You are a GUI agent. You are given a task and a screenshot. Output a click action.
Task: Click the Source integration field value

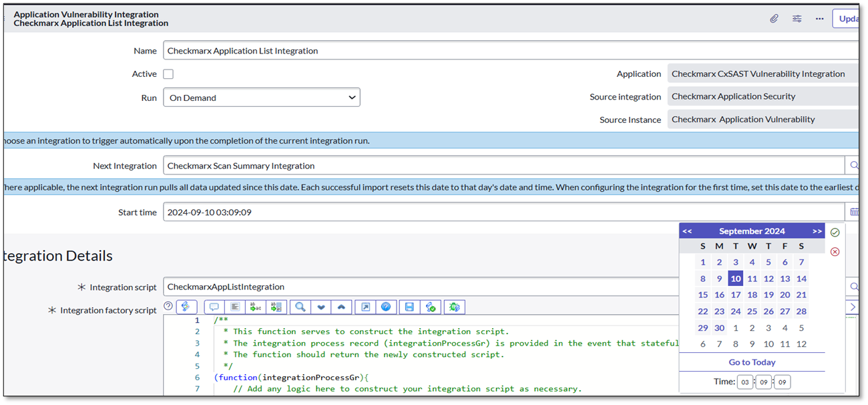[x=763, y=96]
